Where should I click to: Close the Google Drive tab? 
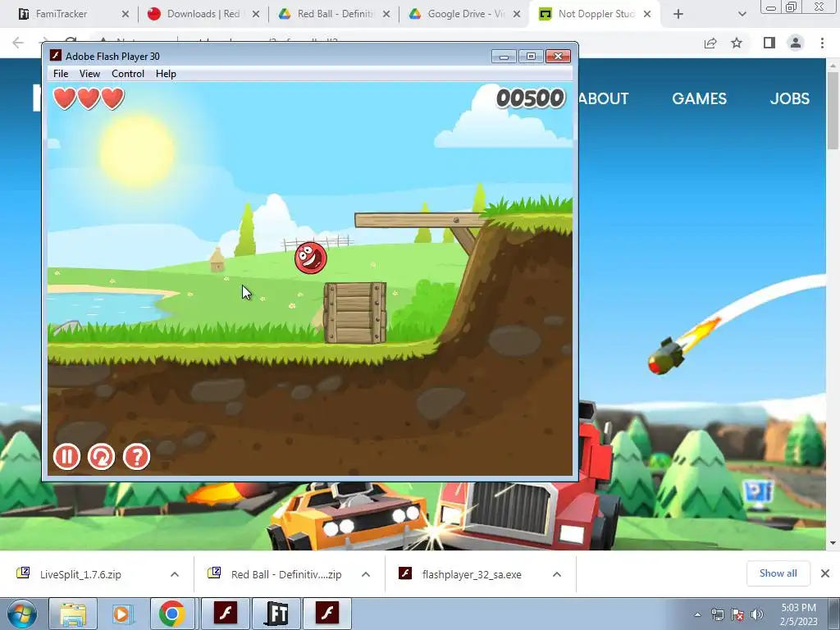tap(517, 14)
